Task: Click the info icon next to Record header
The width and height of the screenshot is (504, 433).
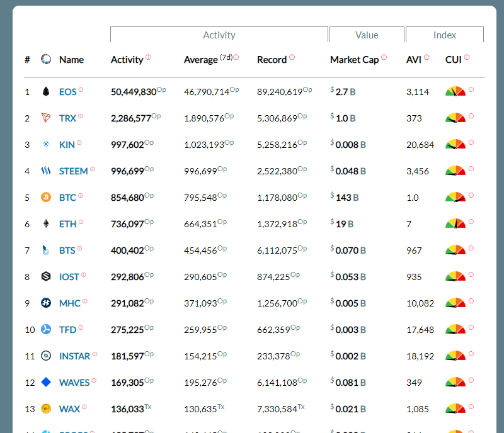Action: pyautogui.click(x=292, y=57)
